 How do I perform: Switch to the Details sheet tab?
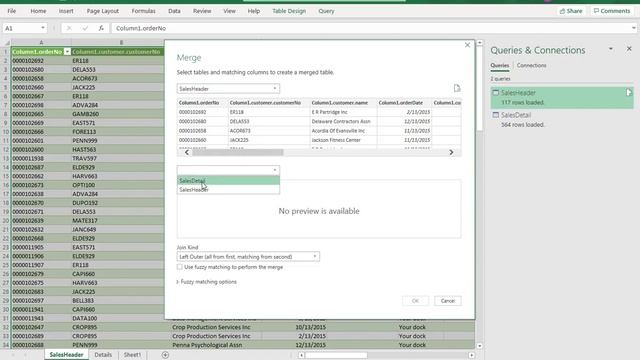[103, 355]
